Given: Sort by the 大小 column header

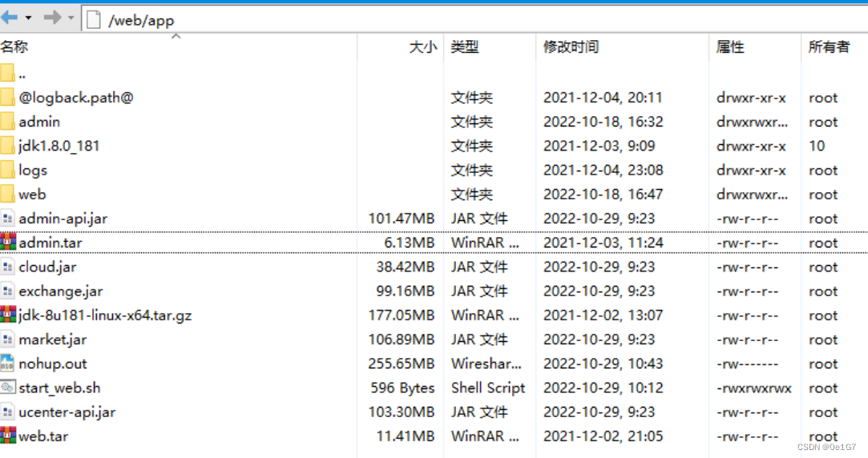Looking at the screenshot, I should pos(423,47).
